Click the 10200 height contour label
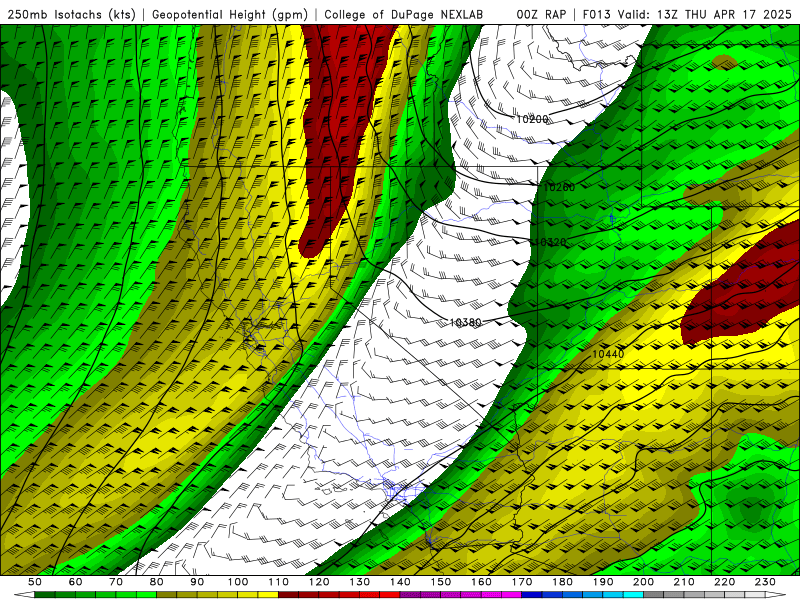Viewport: 800px width, 600px height. click(x=532, y=119)
